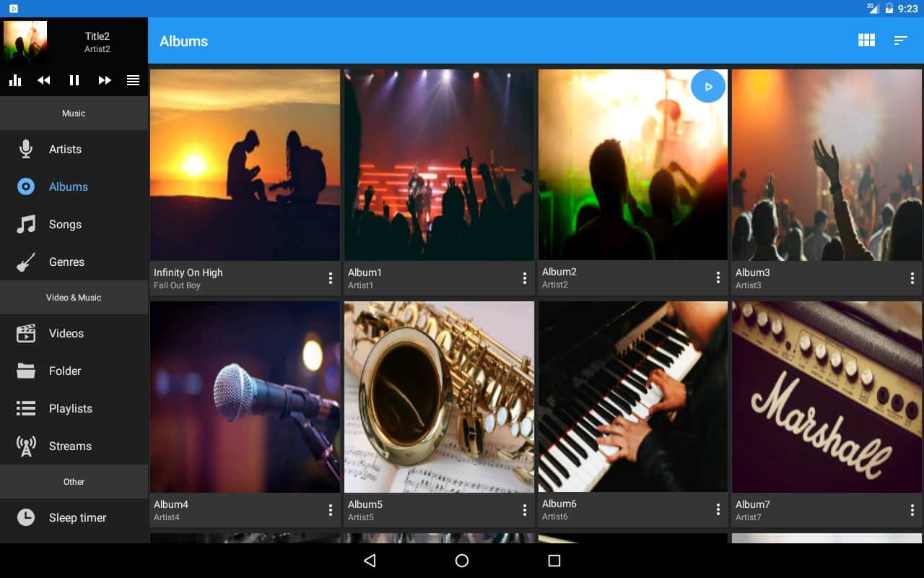Skip forward to next track
This screenshot has height=578, width=924.
click(105, 80)
